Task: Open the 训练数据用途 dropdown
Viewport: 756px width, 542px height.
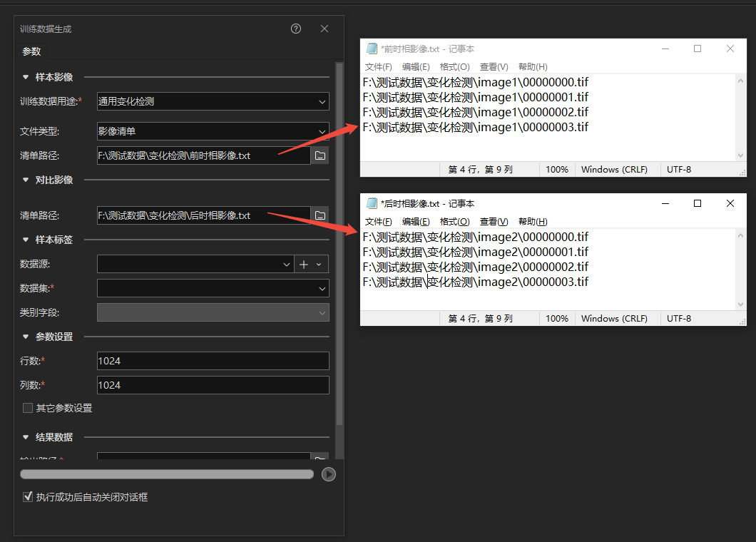Action: click(213, 102)
